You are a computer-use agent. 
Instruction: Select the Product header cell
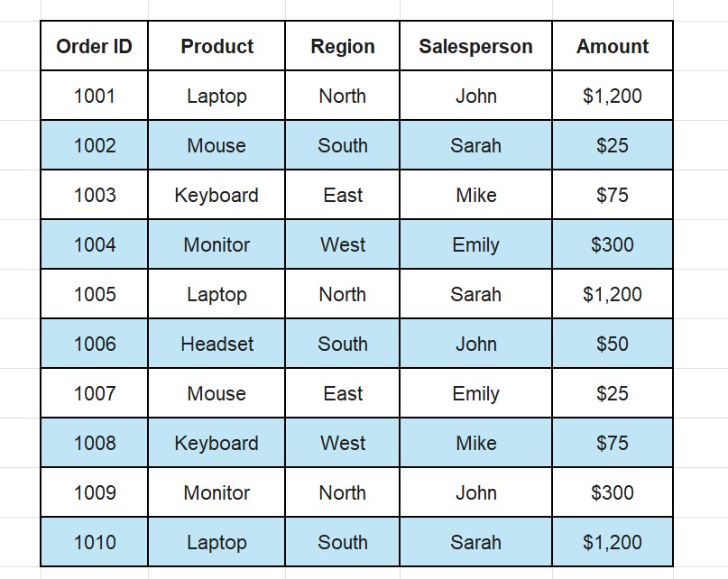point(217,47)
